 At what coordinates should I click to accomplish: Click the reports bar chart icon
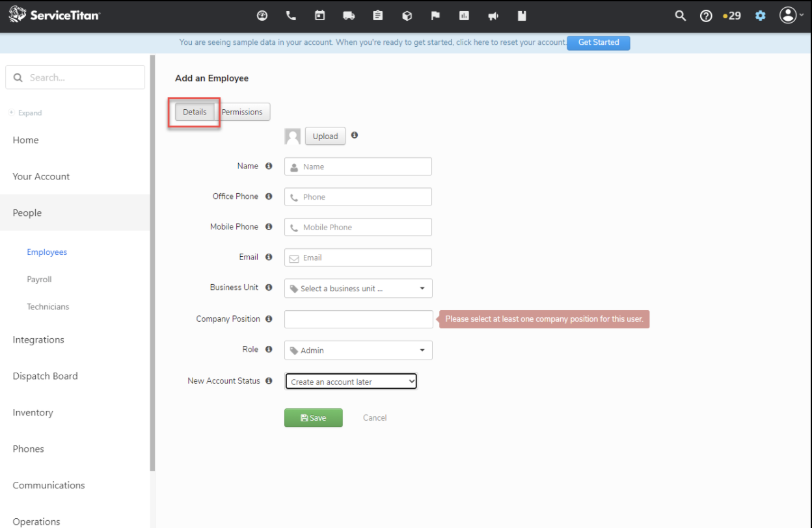click(464, 16)
